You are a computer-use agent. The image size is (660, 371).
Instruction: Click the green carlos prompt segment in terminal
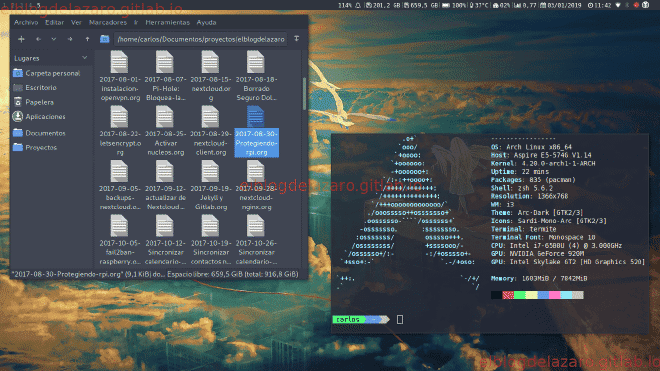click(x=349, y=320)
